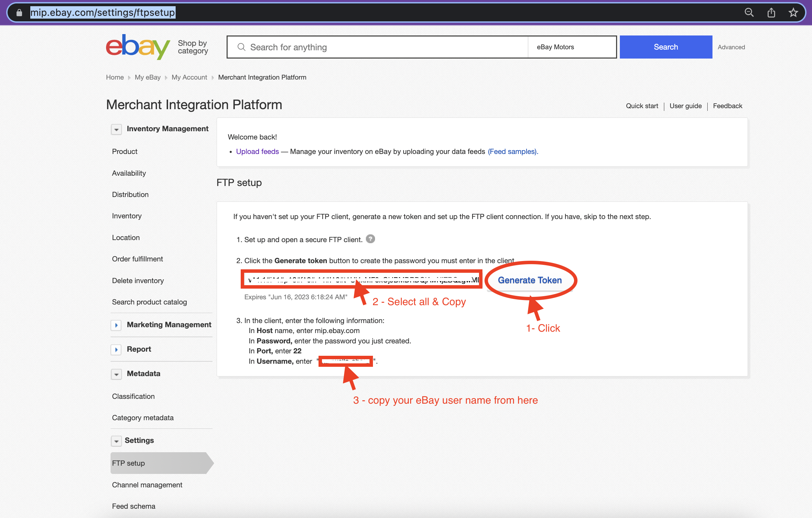This screenshot has height=518, width=812.
Task: Bookmark page with the star icon
Action: tap(793, 13)
